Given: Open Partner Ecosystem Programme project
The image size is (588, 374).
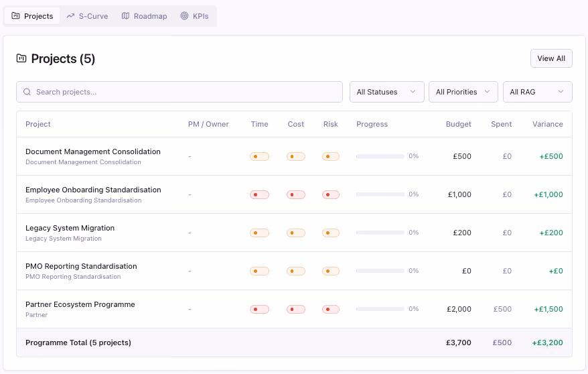Looking at the screenshot, I should pyautogui.click(x=80, y=304).
